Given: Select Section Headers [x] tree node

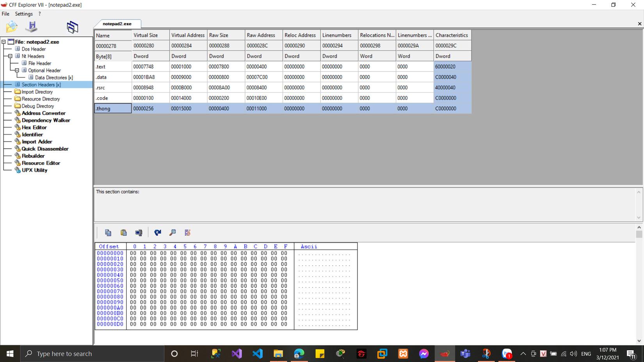Looking at the screenshot, I should coord(41,85).
